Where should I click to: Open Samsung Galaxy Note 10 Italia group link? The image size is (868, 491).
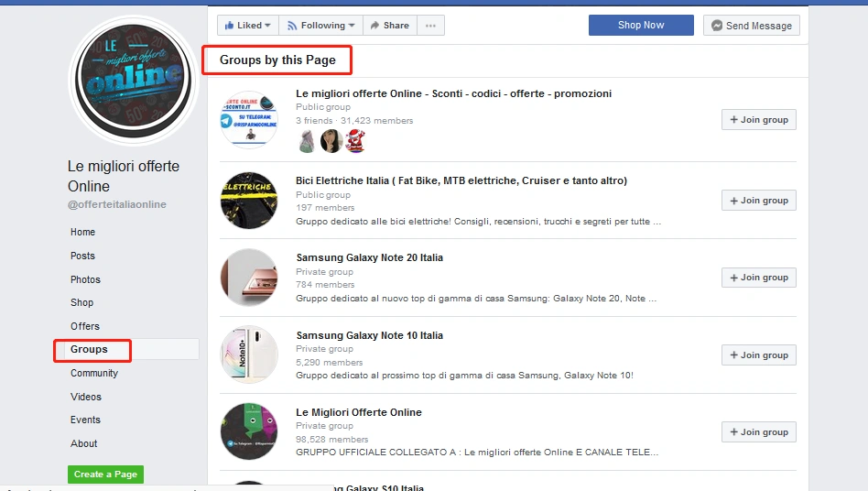[369, 335]
